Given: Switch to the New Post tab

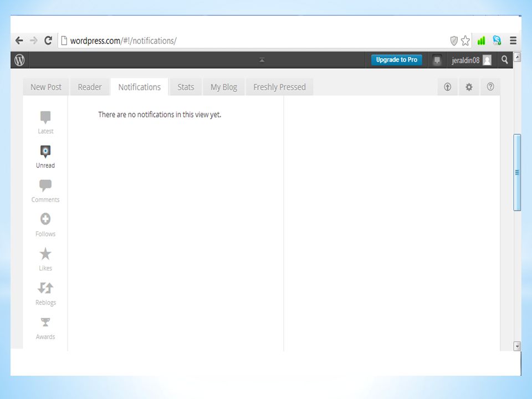Looking at the screenshot, I should pyautogui.click(x=46, y=87).
